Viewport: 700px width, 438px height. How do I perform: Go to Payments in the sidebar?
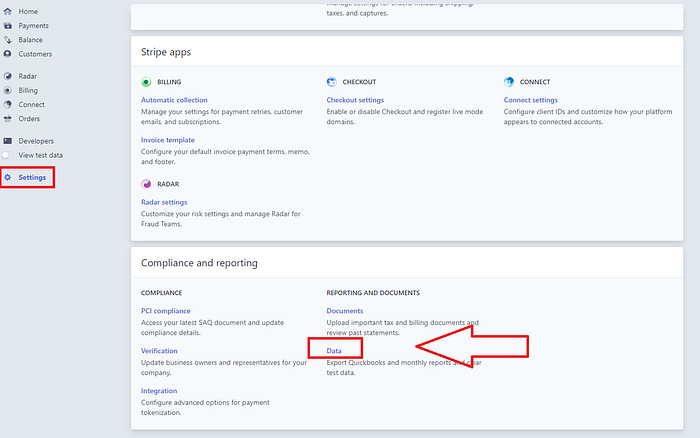coord(33,25)
